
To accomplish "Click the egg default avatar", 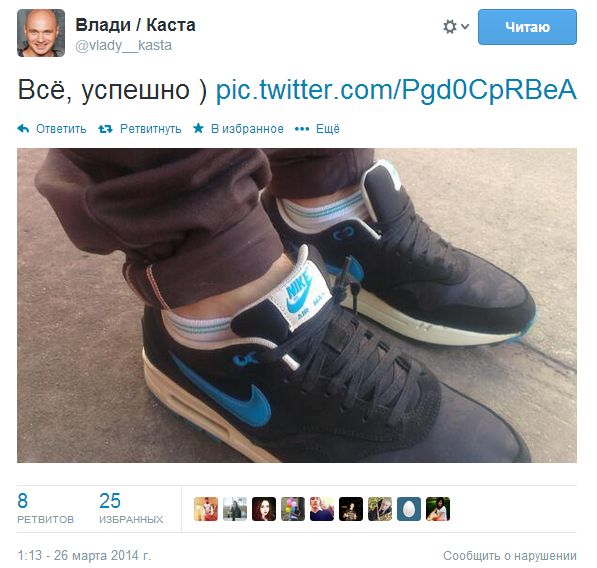I will tap(409, 509).
